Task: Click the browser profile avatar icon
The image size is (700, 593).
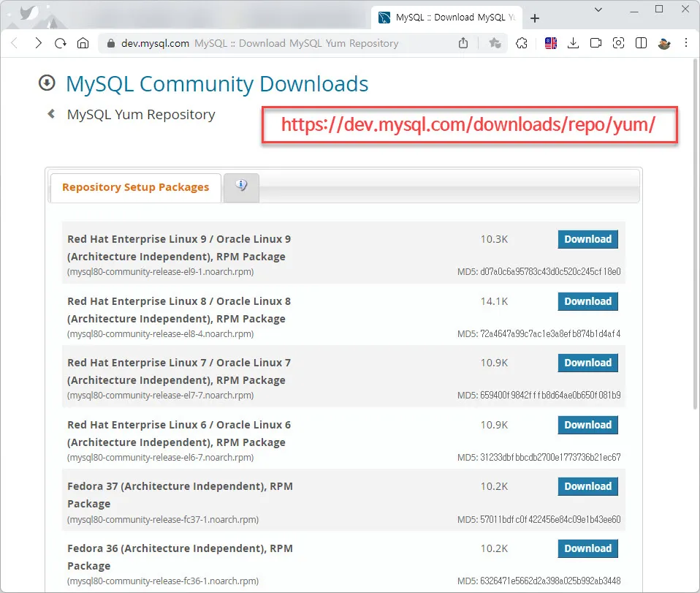Action: 663,43
